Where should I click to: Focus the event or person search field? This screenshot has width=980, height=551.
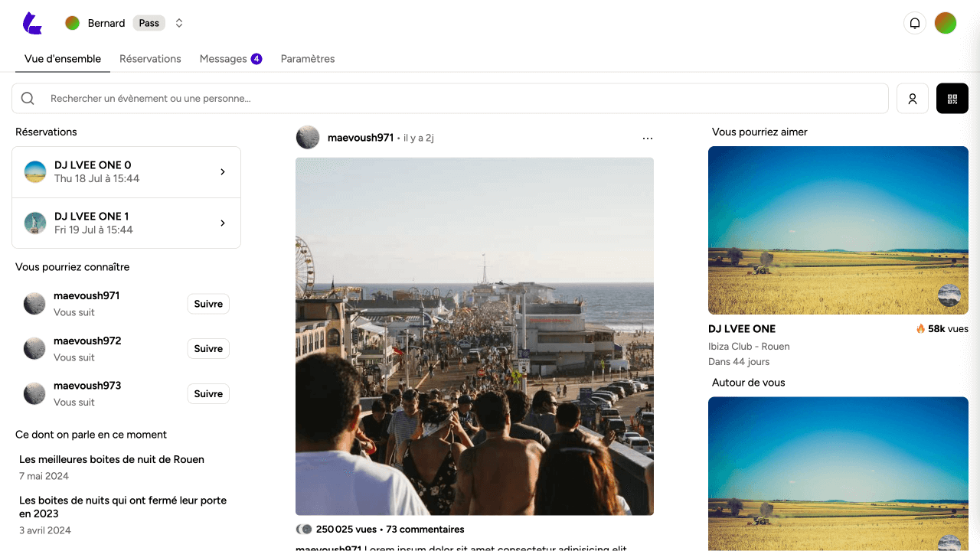(x=459, y=99)
